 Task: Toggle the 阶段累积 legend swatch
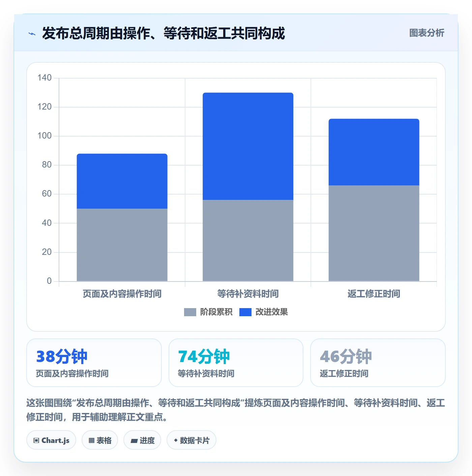[x=190, y=312]
